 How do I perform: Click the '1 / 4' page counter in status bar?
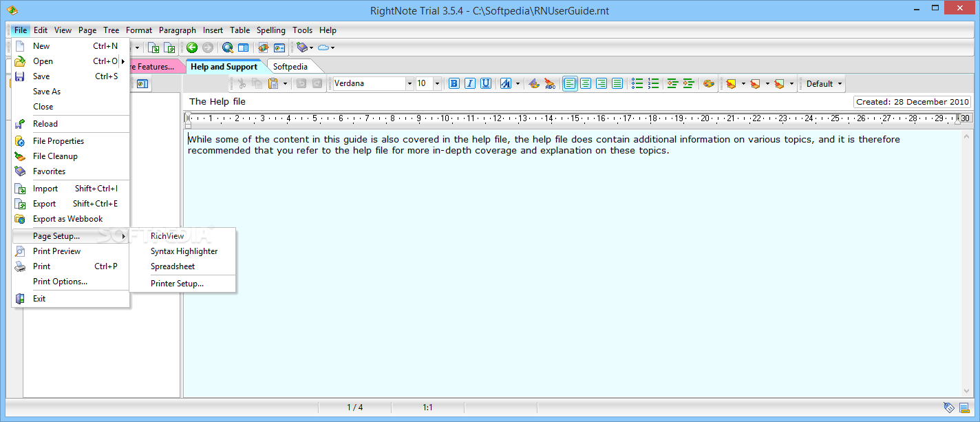pos(354,408)
